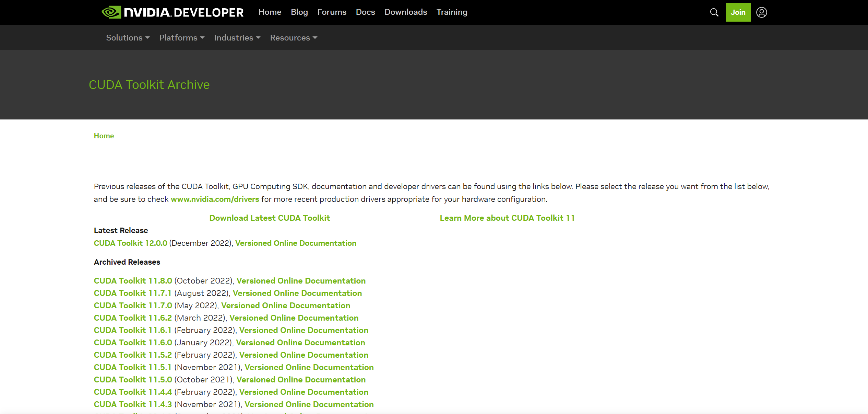The height and width of the screenshot is (414, 868).
Task: Open Versioned Online Documentation for 11.5.0
Action: pyautogui.click(x=301, y=380)
